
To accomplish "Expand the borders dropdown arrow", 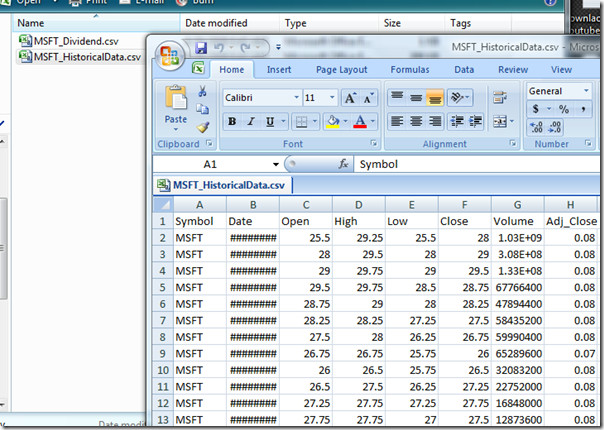I will (x=315, y=121).
